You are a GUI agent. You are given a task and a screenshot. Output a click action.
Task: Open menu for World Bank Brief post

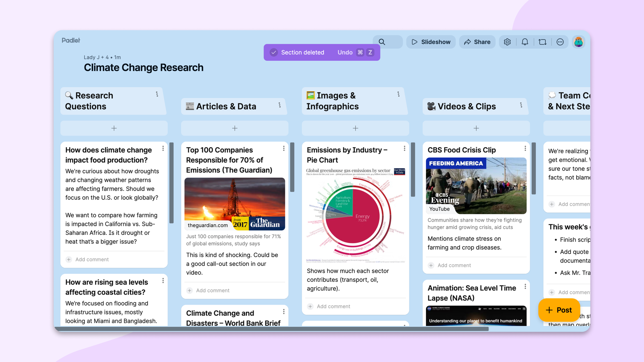(x=284, y=311)
